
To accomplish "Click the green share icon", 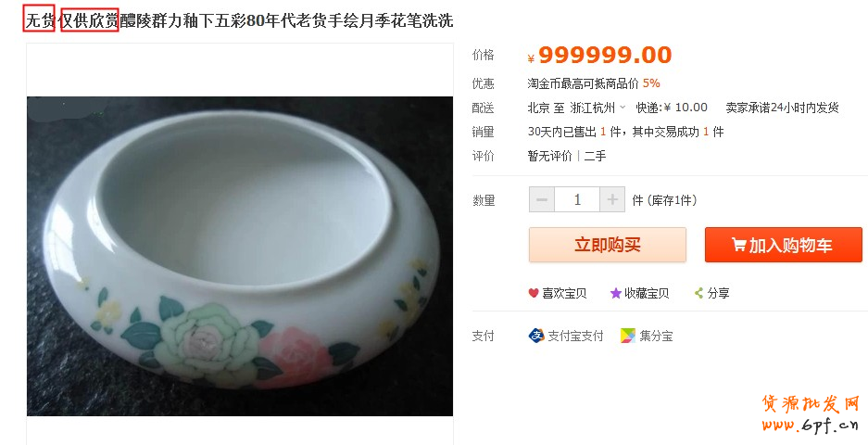I will (699, 293).
